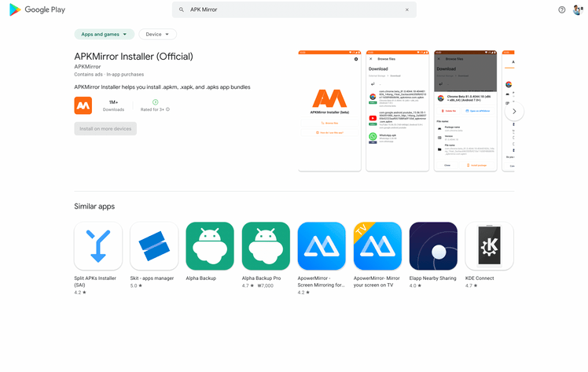Open Split APKs Installer (SAI) app

[98, 246]
